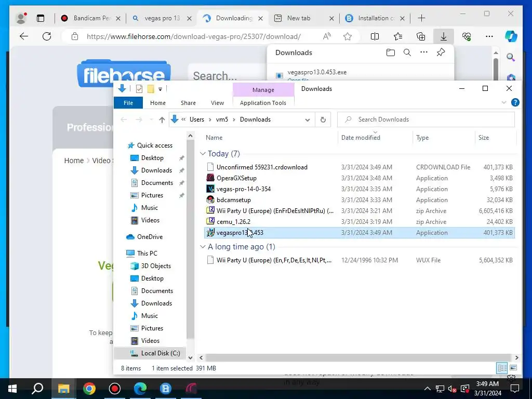
Task: Open more options in Edge Downloads popup
Action: (424, 52)
